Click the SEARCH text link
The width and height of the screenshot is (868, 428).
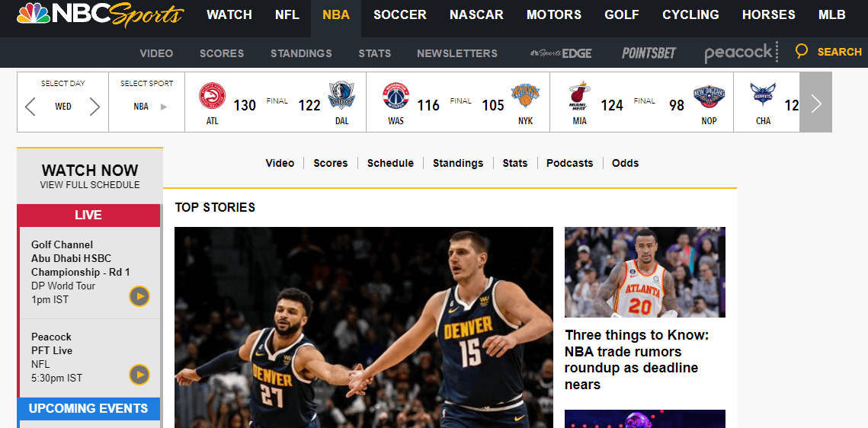click(x=839, y=52)
